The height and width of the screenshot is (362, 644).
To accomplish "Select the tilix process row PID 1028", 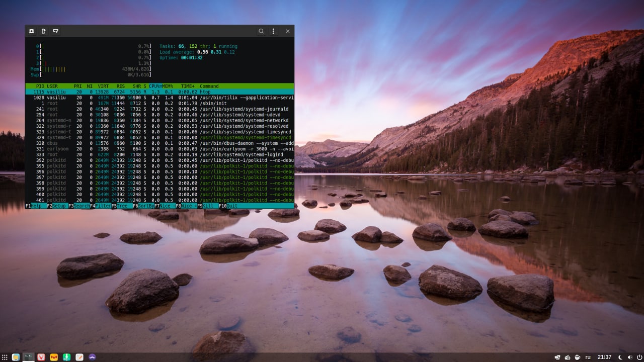I will click(x=159, y=98).
